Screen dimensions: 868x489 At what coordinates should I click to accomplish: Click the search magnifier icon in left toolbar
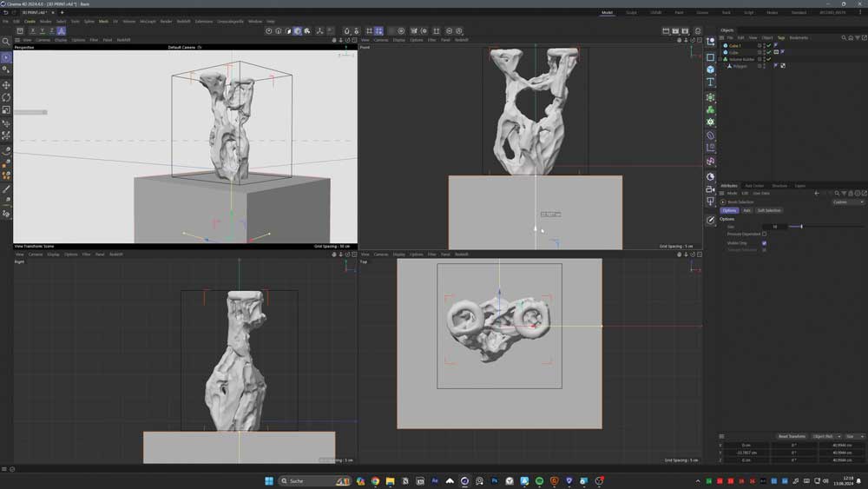coord(6,42)
